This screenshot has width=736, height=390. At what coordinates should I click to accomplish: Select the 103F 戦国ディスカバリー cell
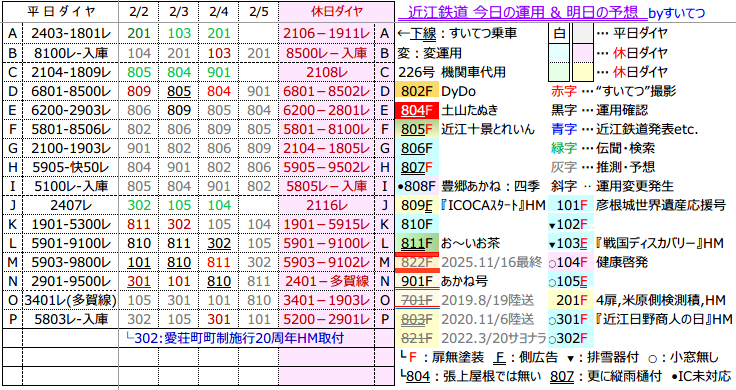click(571, 243)
